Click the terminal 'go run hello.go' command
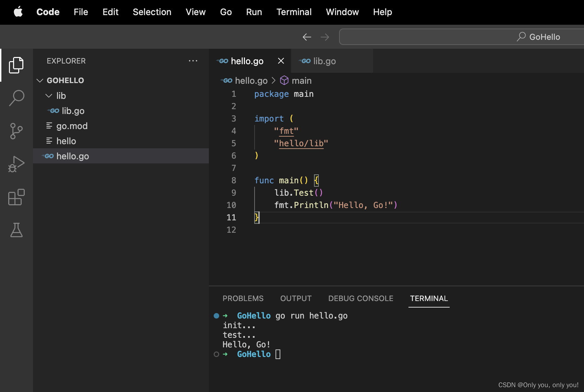 coord(311,315)
